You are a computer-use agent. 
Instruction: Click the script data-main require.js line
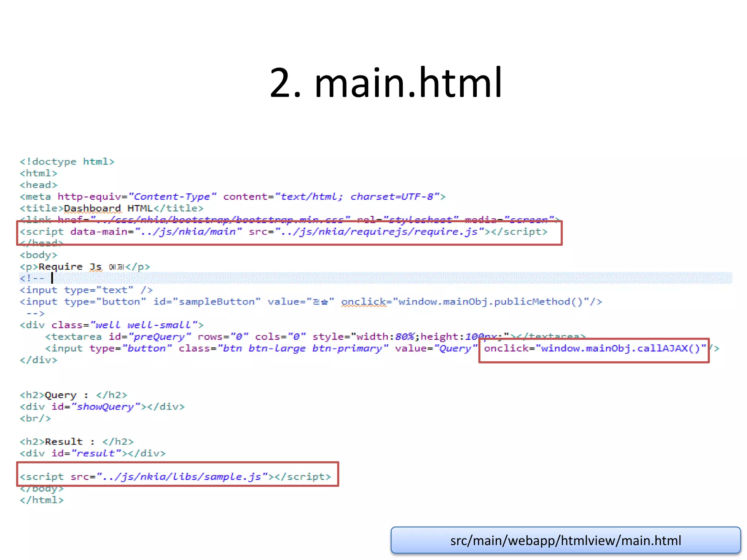click(284, 232)
